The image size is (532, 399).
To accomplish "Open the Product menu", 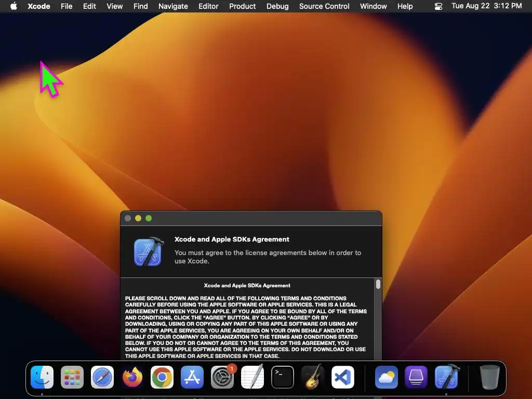I will 242,6.
